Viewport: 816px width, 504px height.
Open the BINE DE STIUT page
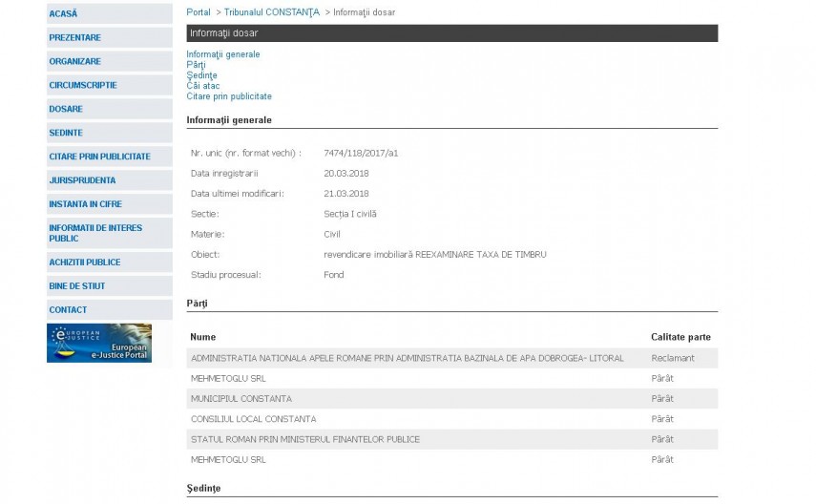click(x=76, y=285)
